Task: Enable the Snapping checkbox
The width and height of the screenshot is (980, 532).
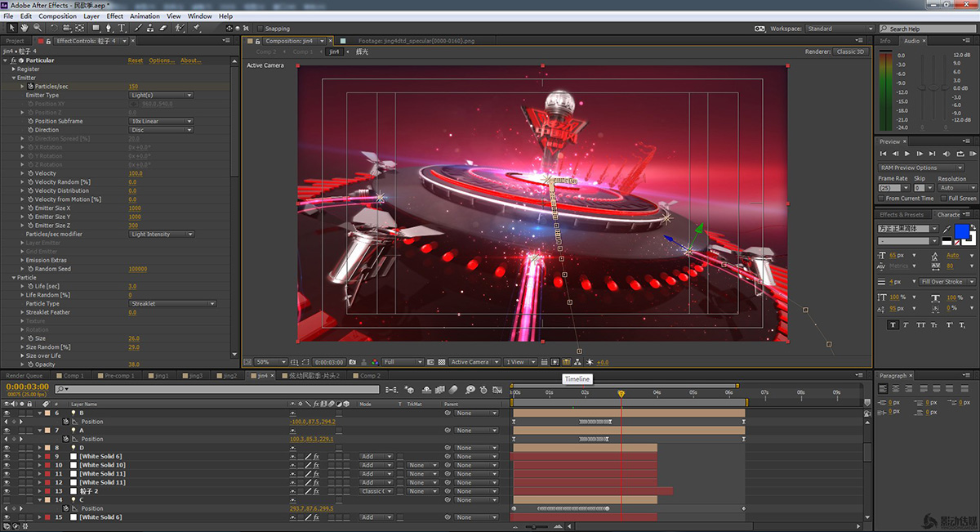Action: coord(260,29)
